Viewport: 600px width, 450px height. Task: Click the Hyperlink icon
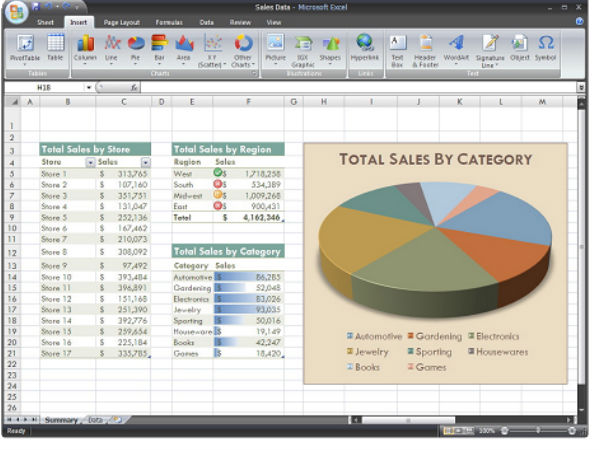tap(364, 47)
